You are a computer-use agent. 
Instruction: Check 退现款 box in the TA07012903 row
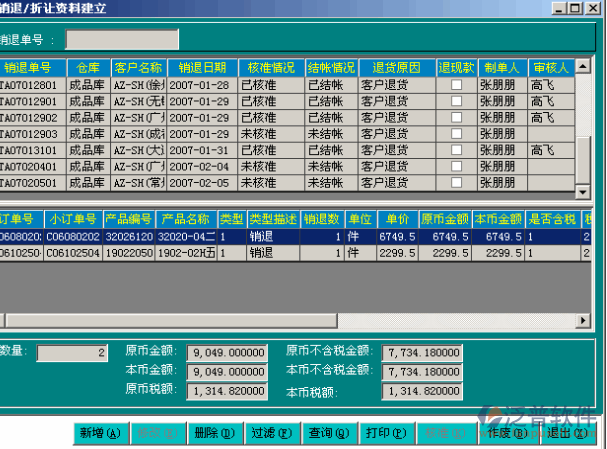pos(457,134)
